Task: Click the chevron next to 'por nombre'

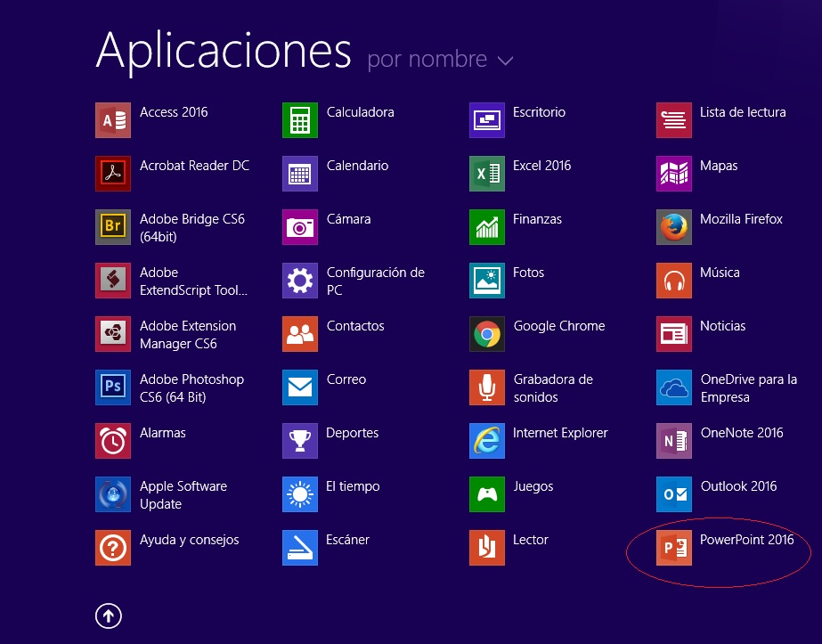Action: point(506,61)
